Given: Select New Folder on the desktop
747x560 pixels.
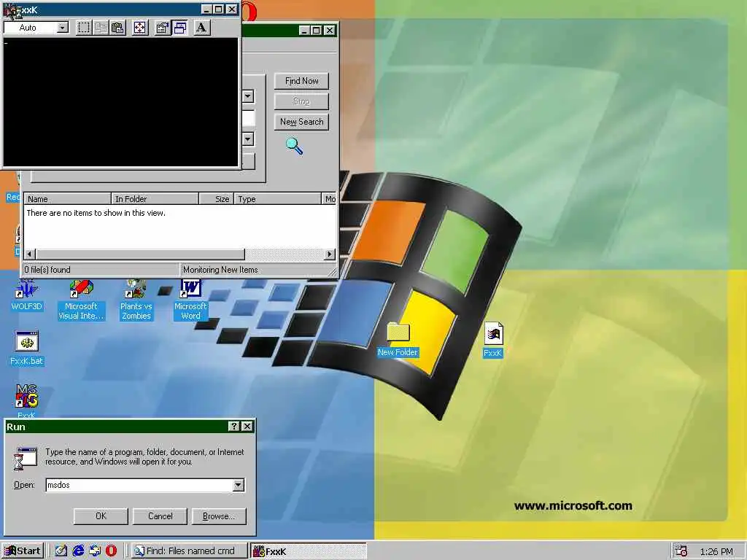Looking at the screenshot, I should pyautogui.click(x=398, y=340).
